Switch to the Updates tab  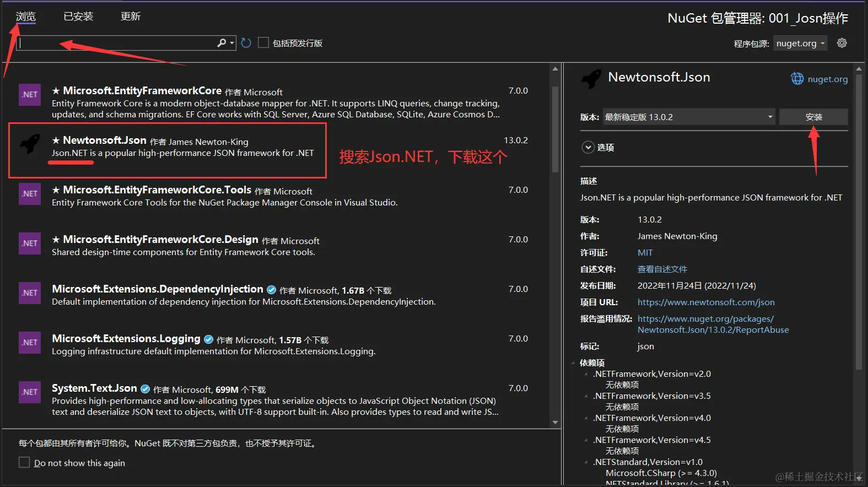click(131, 17)
